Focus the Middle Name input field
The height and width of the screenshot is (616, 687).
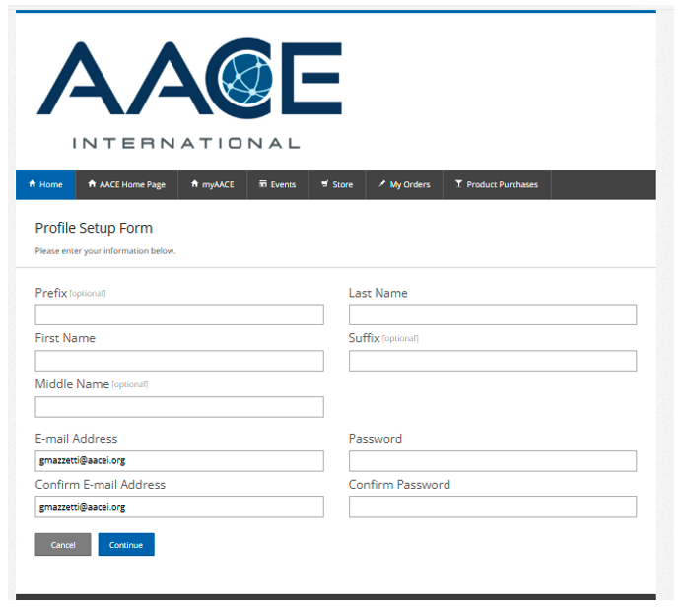click(179, 407)
